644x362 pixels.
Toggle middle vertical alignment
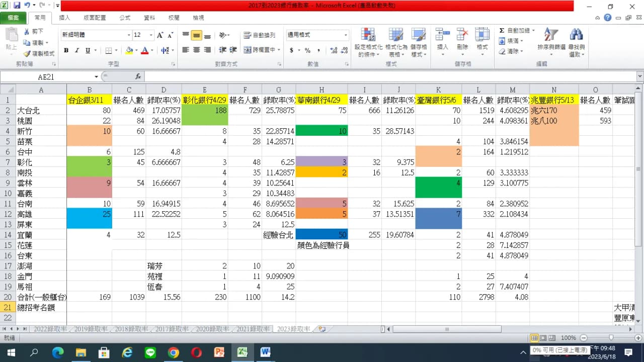pos(197,35)
